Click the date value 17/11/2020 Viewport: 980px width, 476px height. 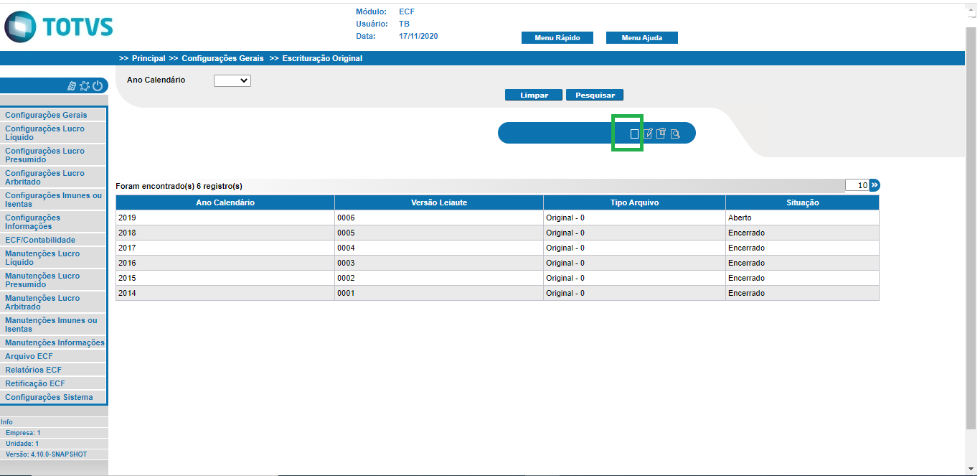[x=418, y=36]
